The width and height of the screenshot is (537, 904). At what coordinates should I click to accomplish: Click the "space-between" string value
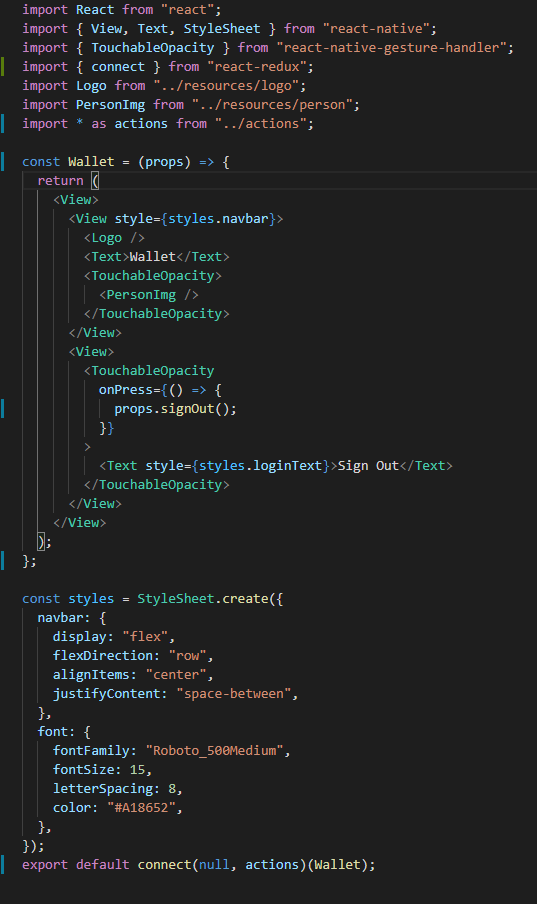coord(234,694)
